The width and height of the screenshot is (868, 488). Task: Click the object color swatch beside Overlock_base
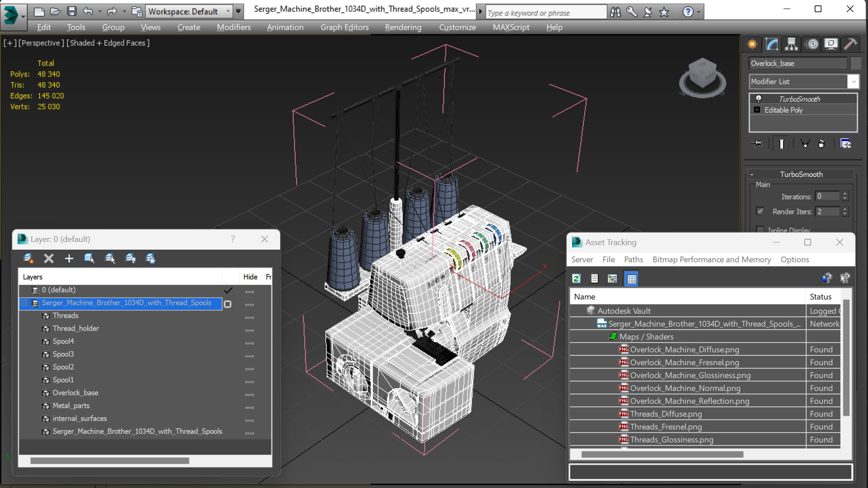[x=855, y=63]
